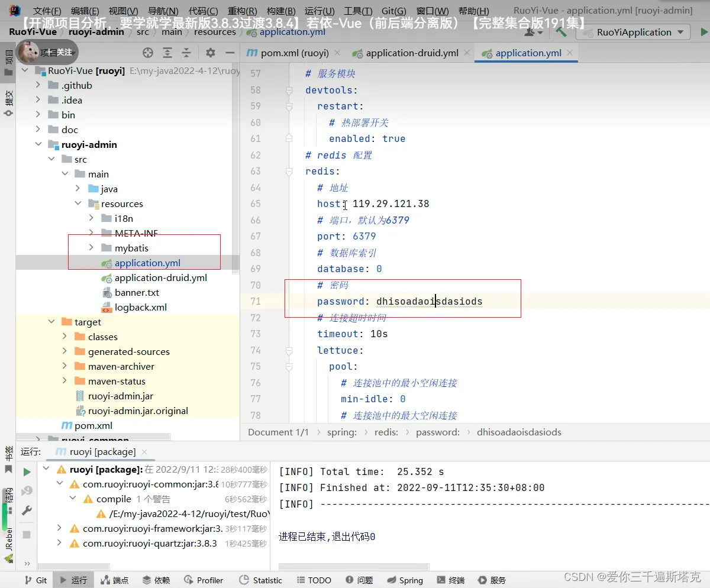The image size is (710, 588).
Task: Select logback.xml in project tree
Action: click(140, 307)
